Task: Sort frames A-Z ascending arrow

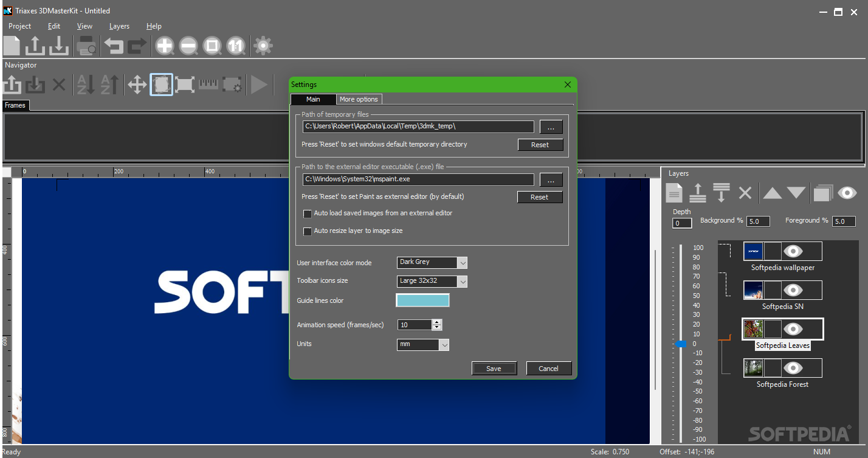Action: point(109,85)
